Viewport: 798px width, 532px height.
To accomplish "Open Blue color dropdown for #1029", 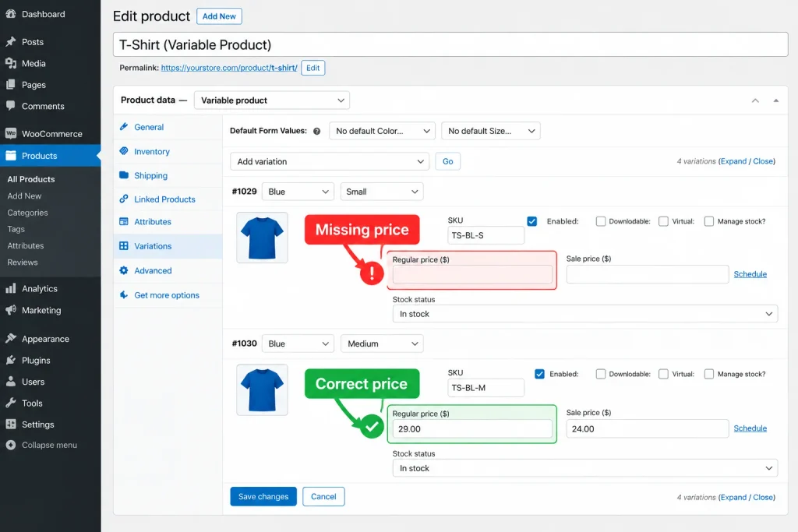I will click(298, 192).
